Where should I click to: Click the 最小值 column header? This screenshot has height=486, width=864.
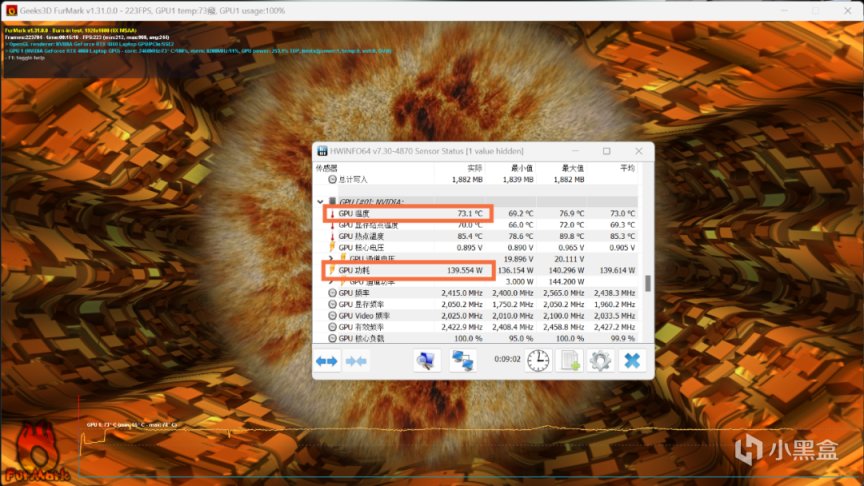pyautogui.click(x=522, y=168)
